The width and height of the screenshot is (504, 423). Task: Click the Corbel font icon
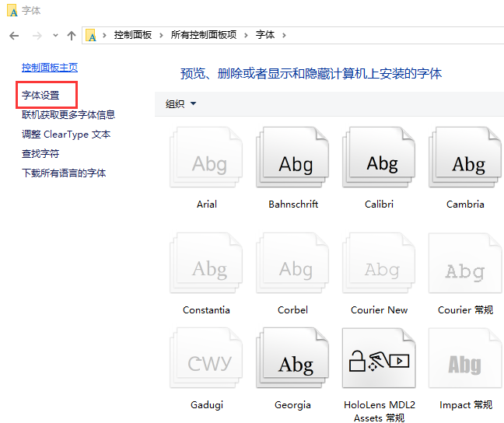pyautogui.click(x=292, y=263)
